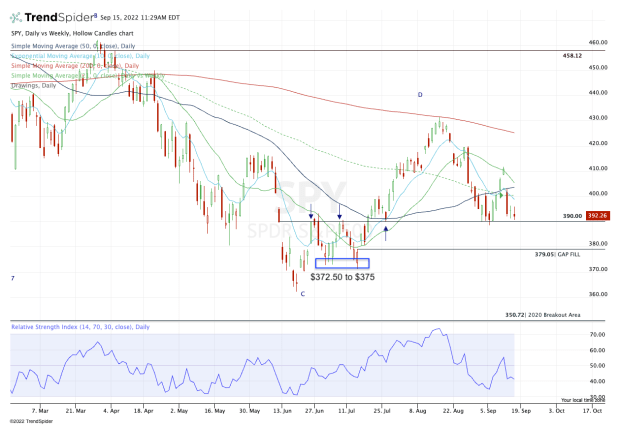Click the 'Drawings, Daily' legend entry
The image size is (620, 426).
33,85
